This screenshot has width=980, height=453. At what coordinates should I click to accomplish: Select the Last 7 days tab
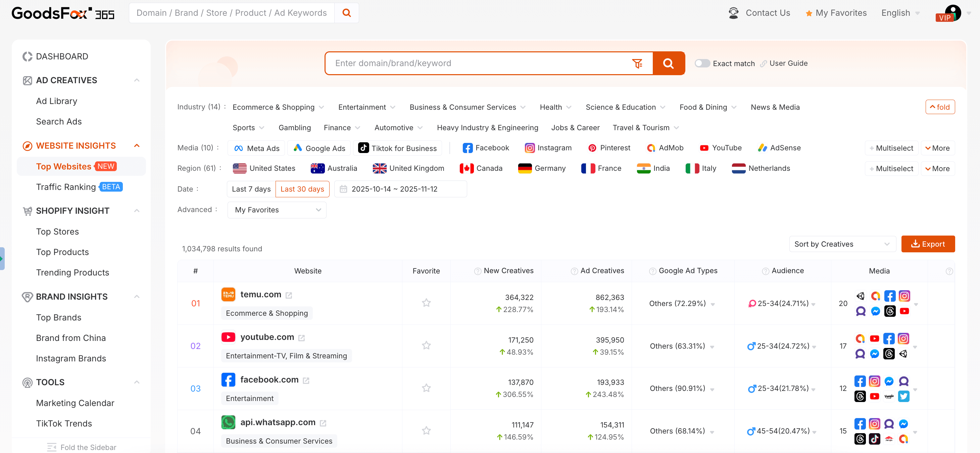point(251,189)
